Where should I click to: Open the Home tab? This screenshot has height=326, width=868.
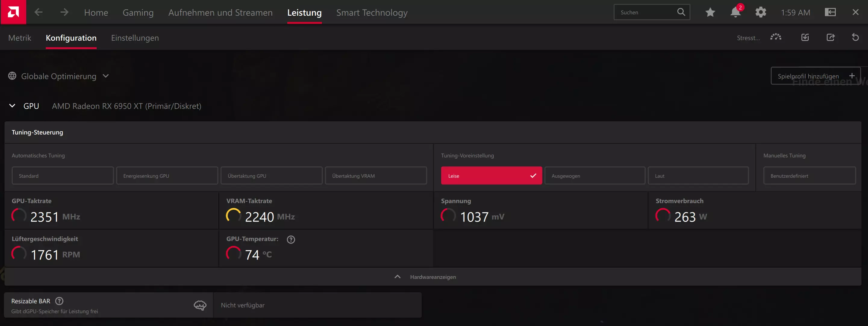[x=96, y=12]
